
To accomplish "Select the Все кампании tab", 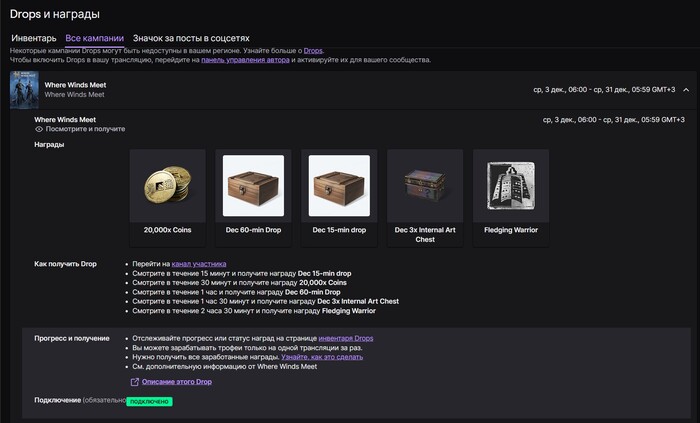I will (x=95, y=38).
